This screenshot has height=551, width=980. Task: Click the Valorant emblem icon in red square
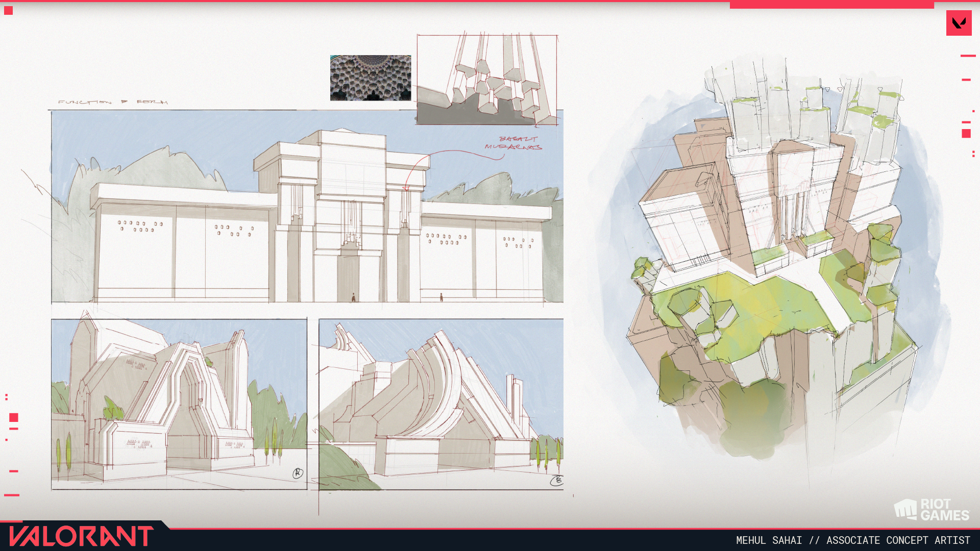[x=959, y=23]
